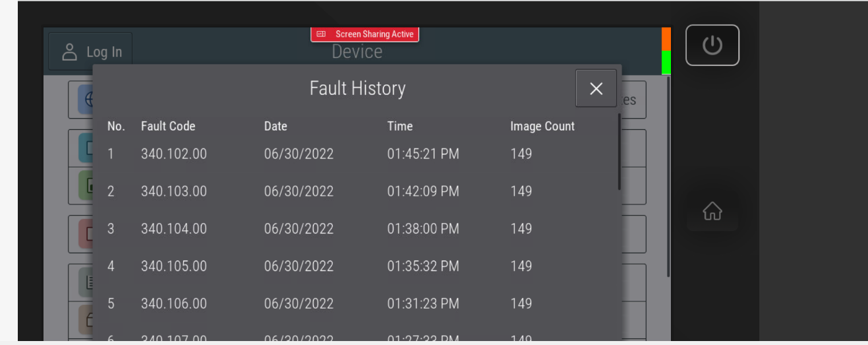Open the Log In user button
Image resolution: width=868 pixels, height=345 pixels.
pyautogui.click(x=91, y=52)
